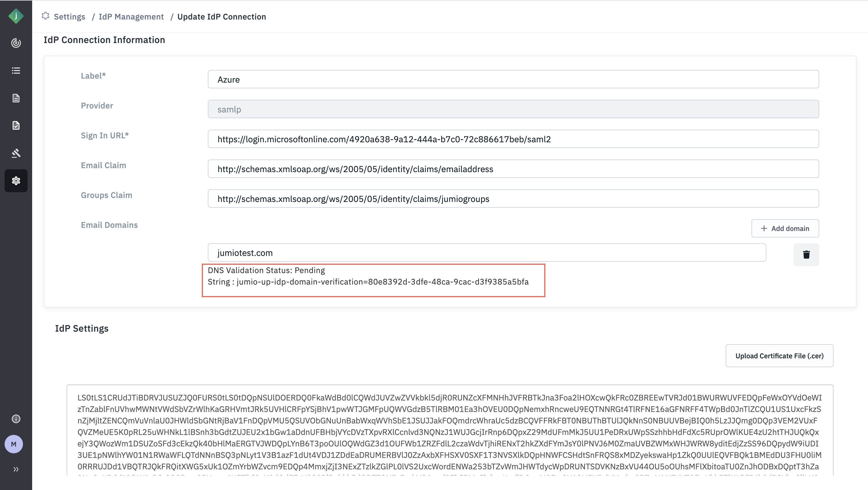Click the info circle sidebar icon
868x490 pixels.
[16, 419]
